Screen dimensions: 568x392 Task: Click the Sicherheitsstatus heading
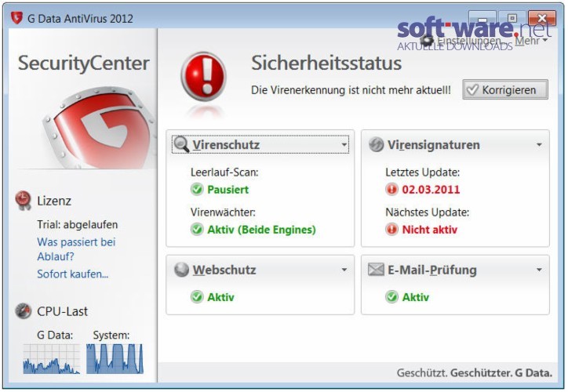(326, 63)
